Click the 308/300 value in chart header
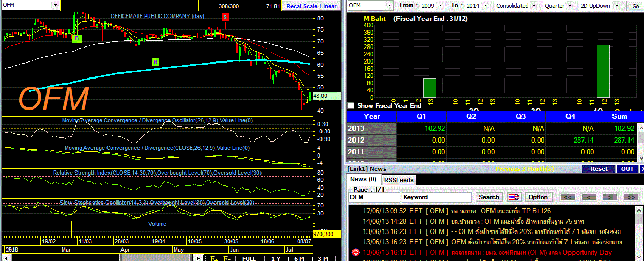This screenshot has height=264, width=644. click(228, 6)
